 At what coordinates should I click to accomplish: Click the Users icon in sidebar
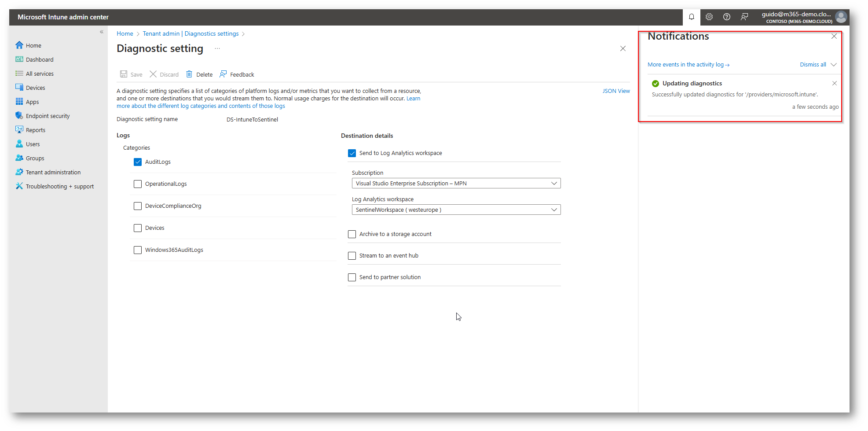(19, 144)
